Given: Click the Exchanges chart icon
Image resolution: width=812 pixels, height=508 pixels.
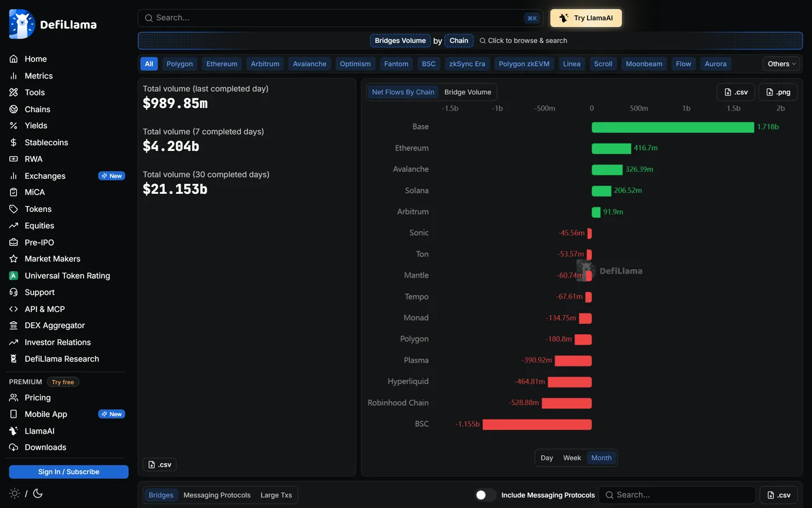Looking at the screenshot, I should 13,176.
